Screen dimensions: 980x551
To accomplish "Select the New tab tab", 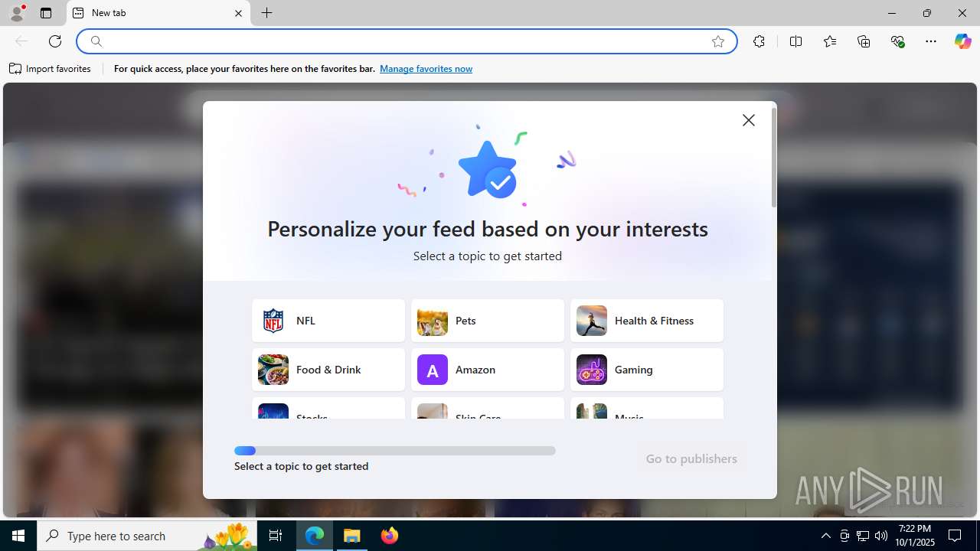I will pyautogui.click(x=158, y=13).
